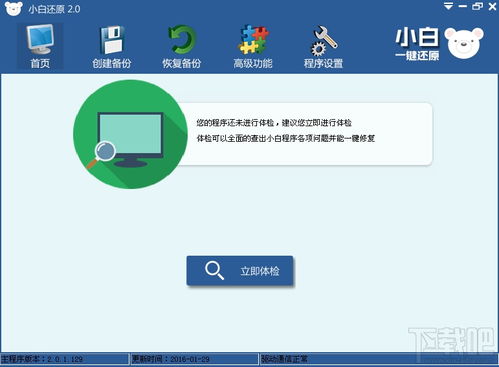Click the magnifier icon on the 立即体检 button
Image resolution: width=499 pixels, height=367 pixels.
coord(214,270)
